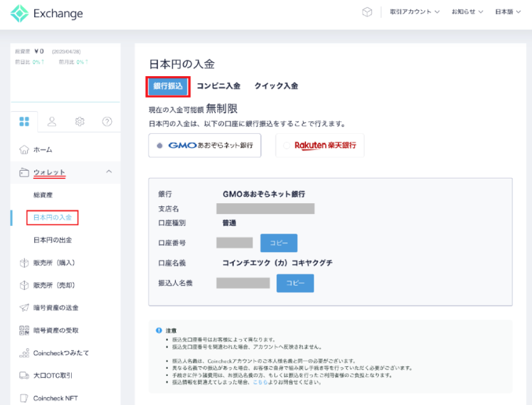This screenshot has width=532, height=405.
Task: Open the help question mark tab
Action: pyautogui.click(x=107, y=121)
